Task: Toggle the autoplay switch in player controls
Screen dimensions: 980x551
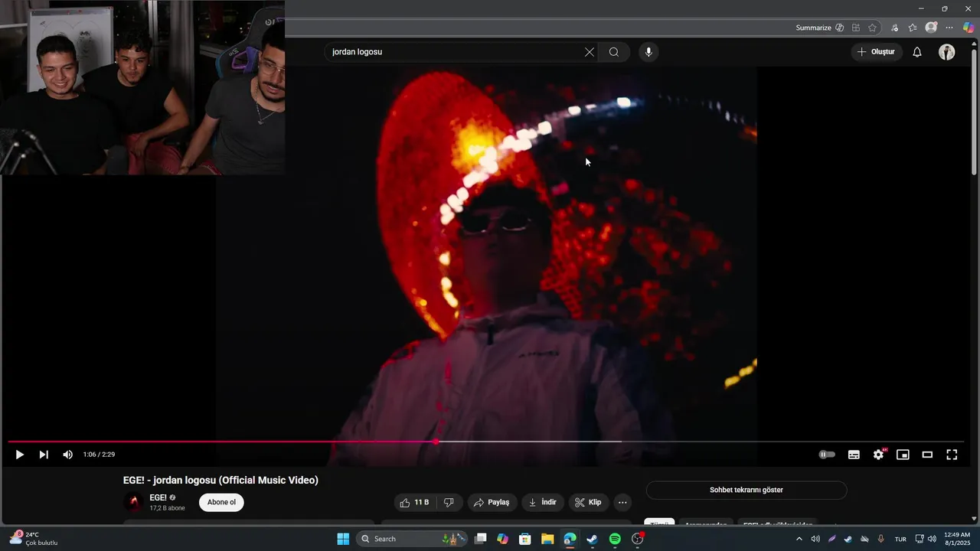Action: point(827,455)
